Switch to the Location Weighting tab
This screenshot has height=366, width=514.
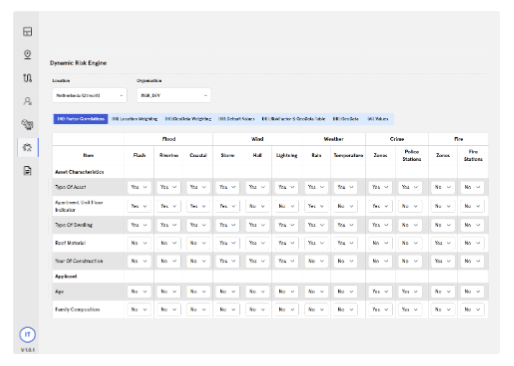[x=135, y=119]
